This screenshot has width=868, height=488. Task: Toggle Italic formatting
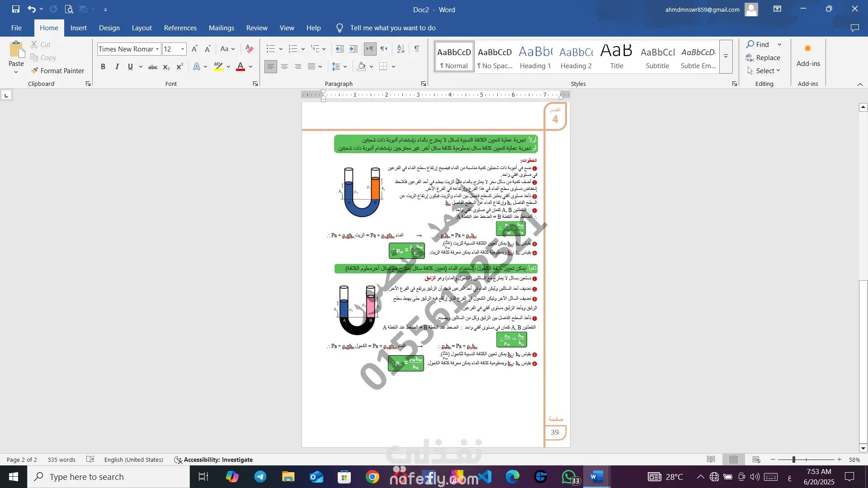(117, 67)
